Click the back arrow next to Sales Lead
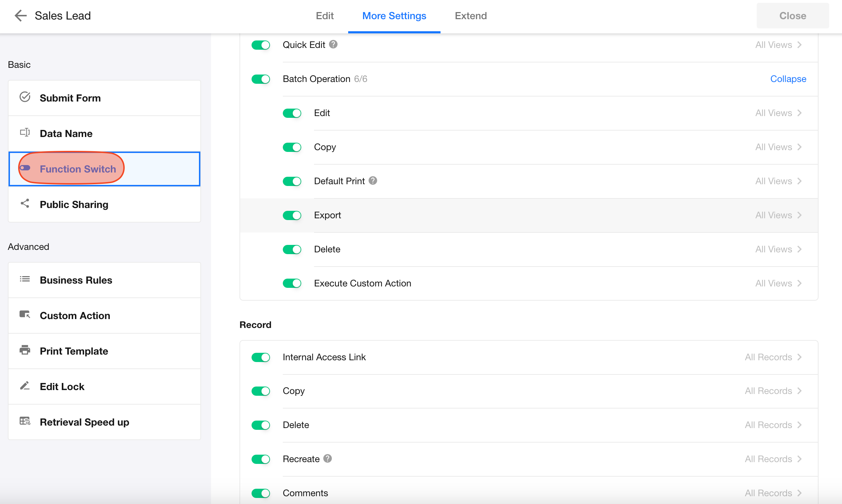 [20, 16]
